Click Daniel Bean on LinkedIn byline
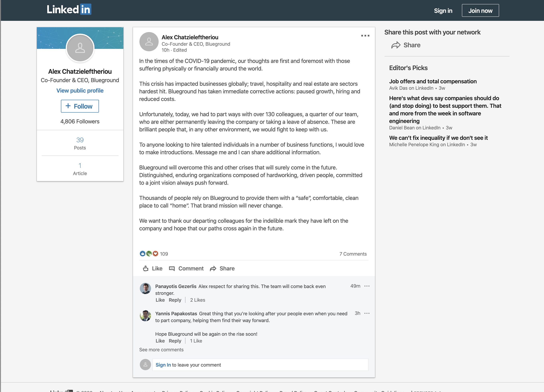This screenshot has width=544, height=392. [x=415, y=128]
